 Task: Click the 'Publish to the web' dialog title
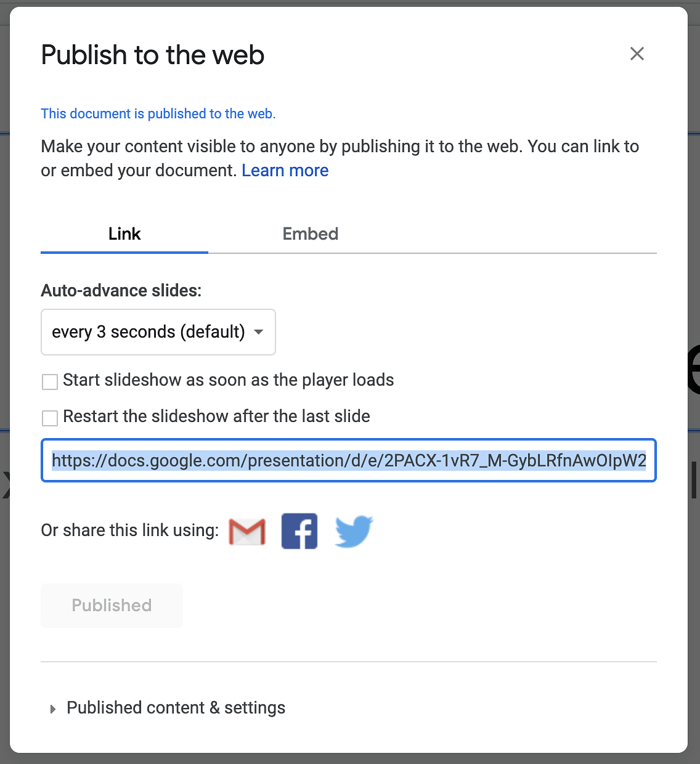153,55
